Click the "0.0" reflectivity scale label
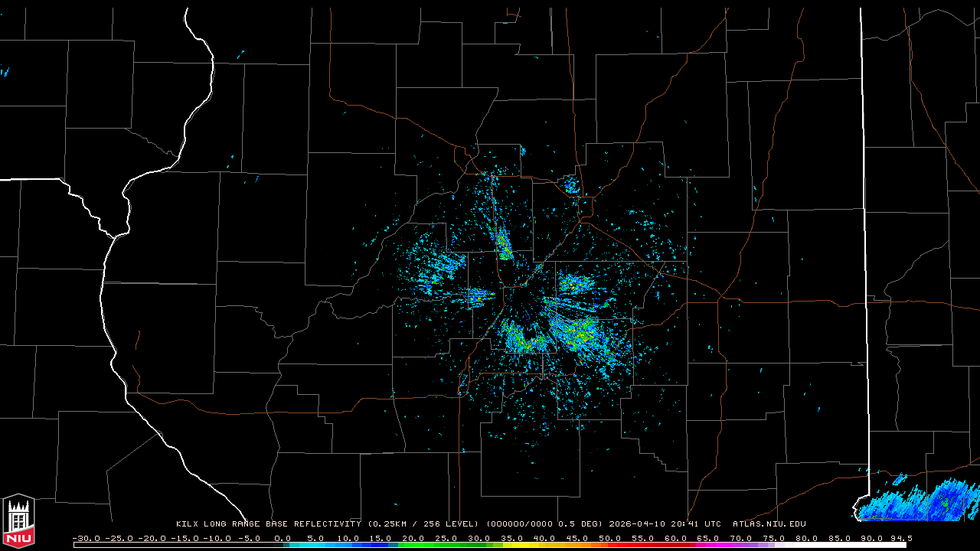 [283, 539]
